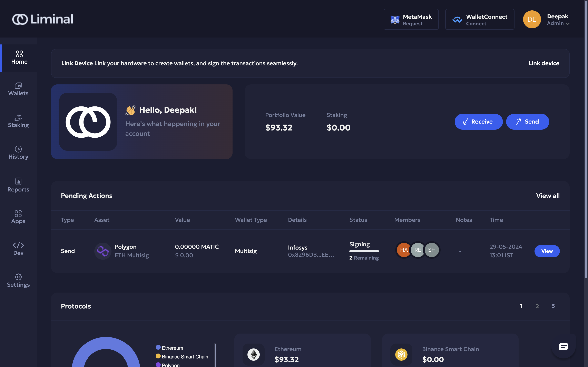Open the Wallets sidebar icon
The image size is (588, 367).
(18, 86)
